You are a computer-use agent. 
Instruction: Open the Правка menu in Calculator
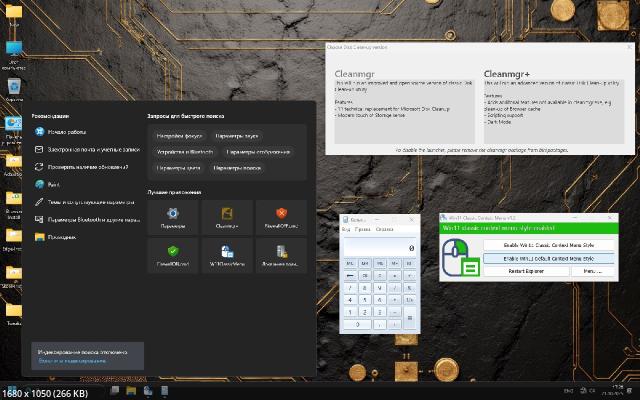click(362, 229)
